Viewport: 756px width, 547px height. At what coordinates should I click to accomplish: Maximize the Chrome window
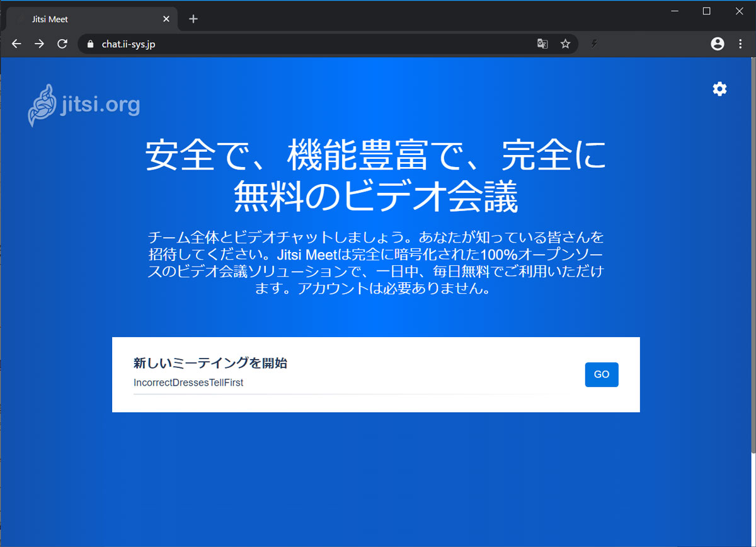coord(706,11)
